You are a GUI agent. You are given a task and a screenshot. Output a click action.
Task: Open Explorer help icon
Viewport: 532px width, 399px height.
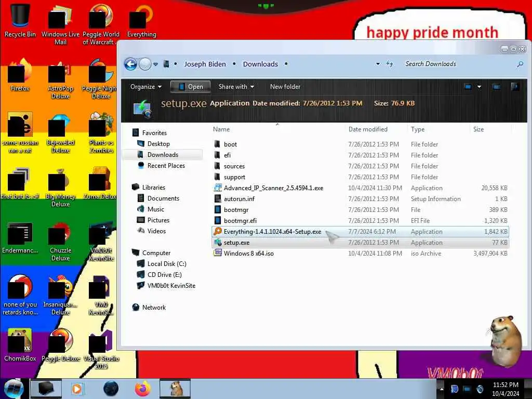tap(515, 87)
